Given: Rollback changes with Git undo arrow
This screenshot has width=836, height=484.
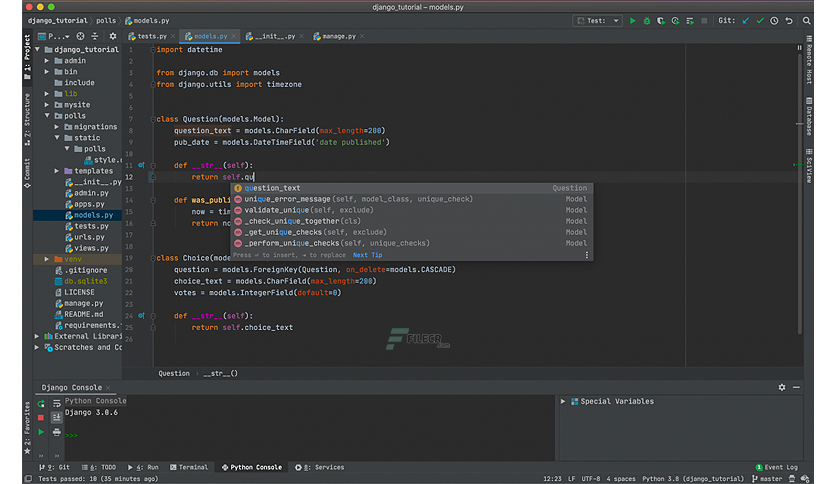Looking at the screenshot, I should pyautogui.click(x=789, y=21).
